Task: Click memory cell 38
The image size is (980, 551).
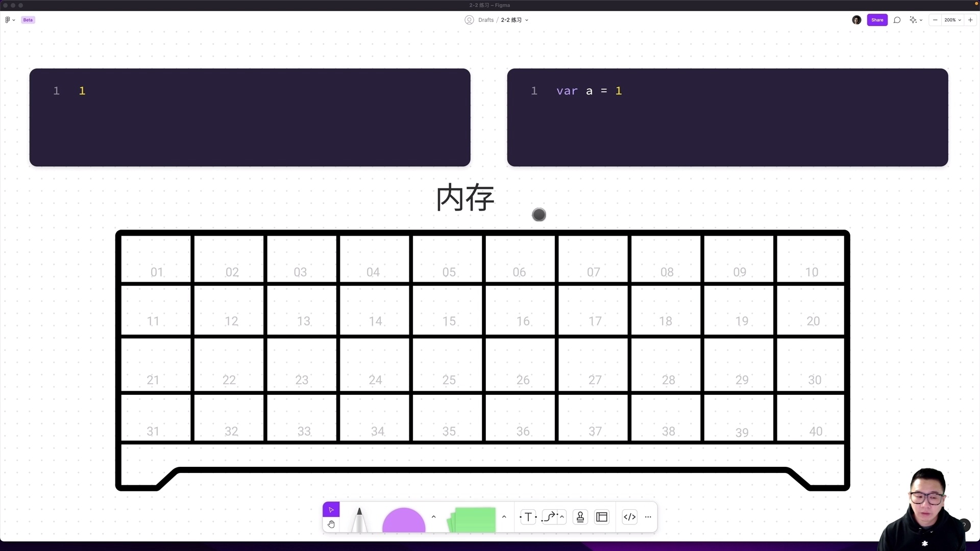Action: click(x=666, y=417)
